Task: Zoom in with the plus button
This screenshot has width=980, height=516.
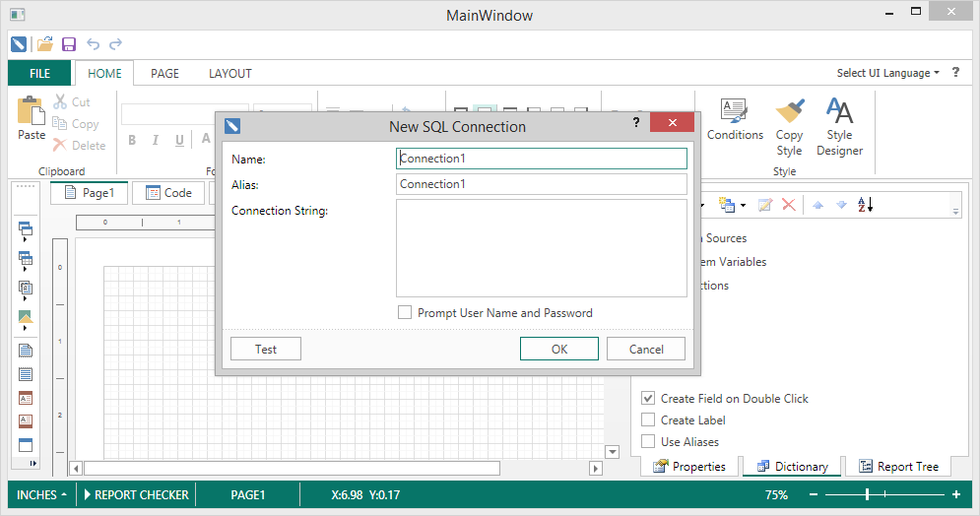Action: (x=956, y=494)
